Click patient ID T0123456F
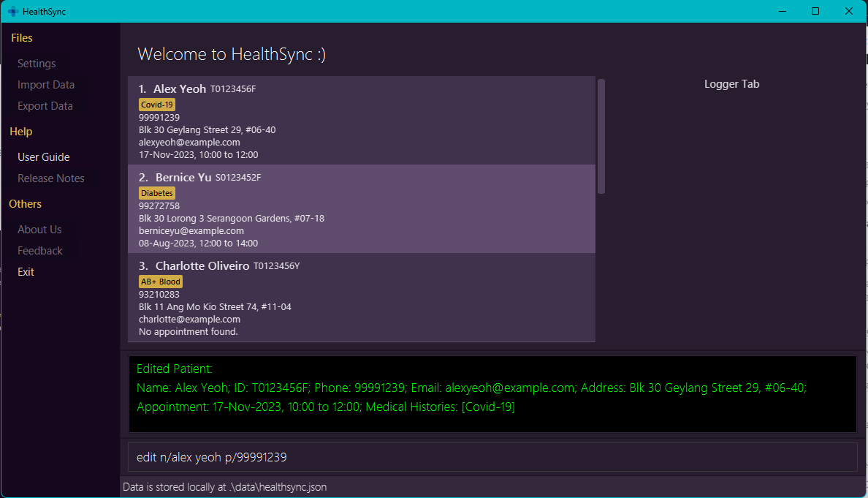The height and width of the screenshot is (498, 868). pos(233,89)
